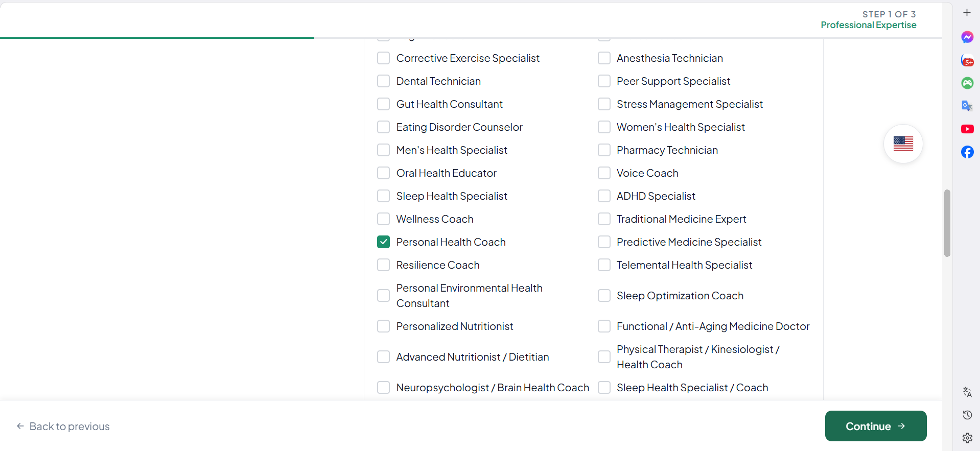980x451 pixels.
Task: Uncheck Personal Health Coach
Action: point(384,242)
